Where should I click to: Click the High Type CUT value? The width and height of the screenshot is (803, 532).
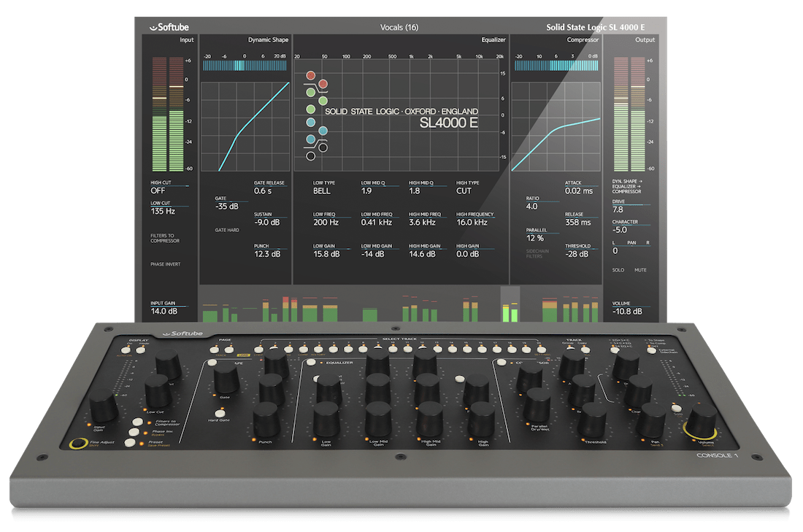click(464, 191)
